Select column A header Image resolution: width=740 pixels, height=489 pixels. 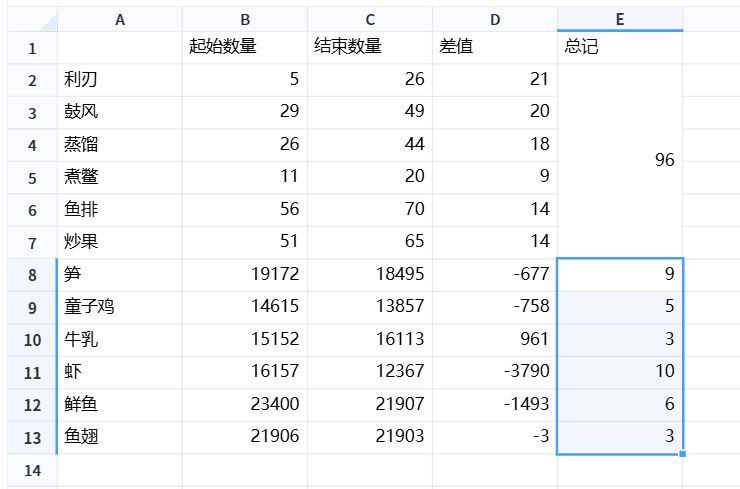(120, 19)
